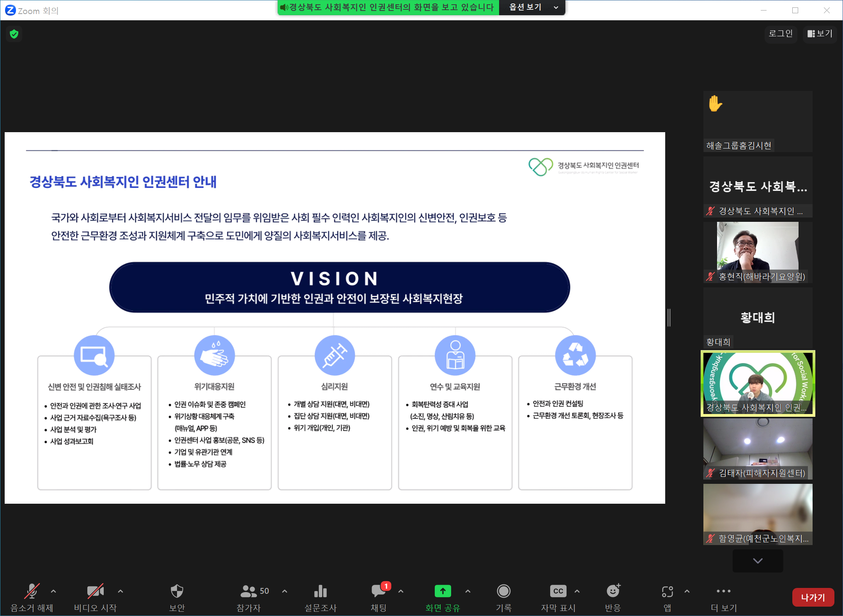843x616 pixels.
Task: Click the 로그인 sign-in button
Action: (780, 34)
